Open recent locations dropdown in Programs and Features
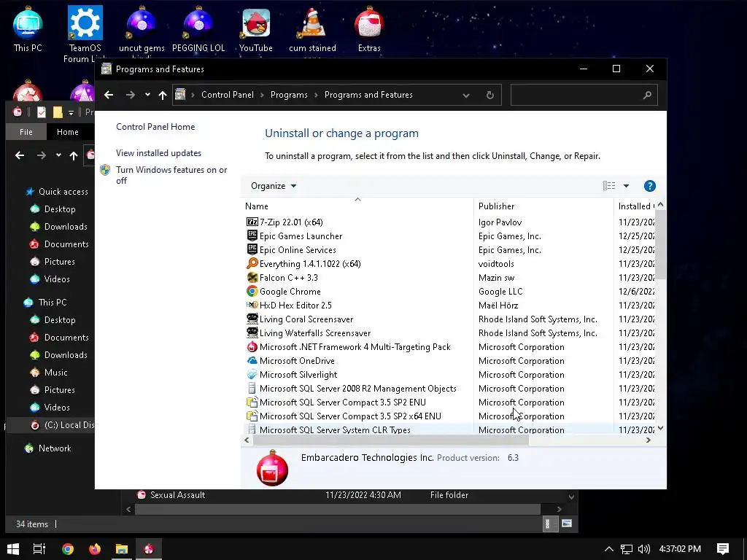Image resolution: width=747 pixels, height=560 pixels. [x=147, y=94]
